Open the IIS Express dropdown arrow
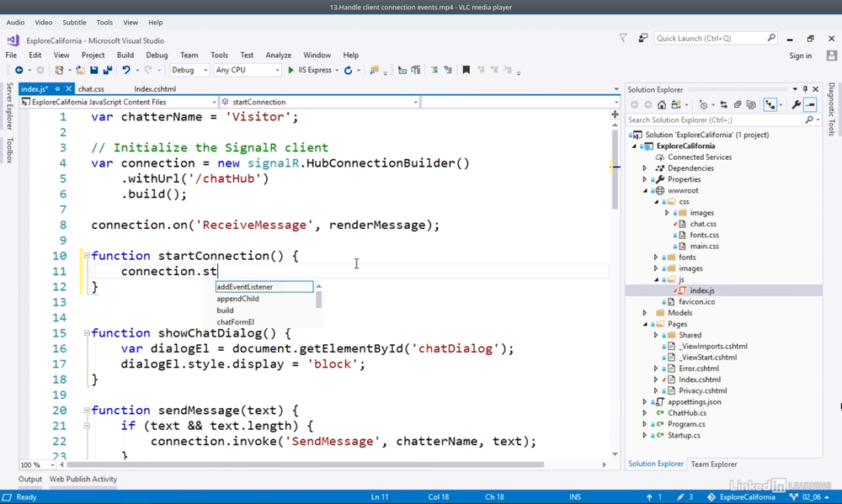 tap(337, 71)
